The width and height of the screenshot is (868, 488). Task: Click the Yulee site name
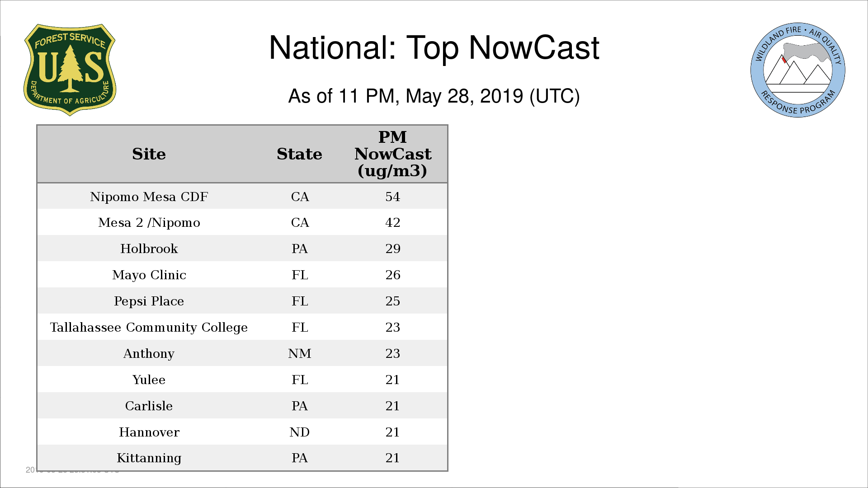149,380
